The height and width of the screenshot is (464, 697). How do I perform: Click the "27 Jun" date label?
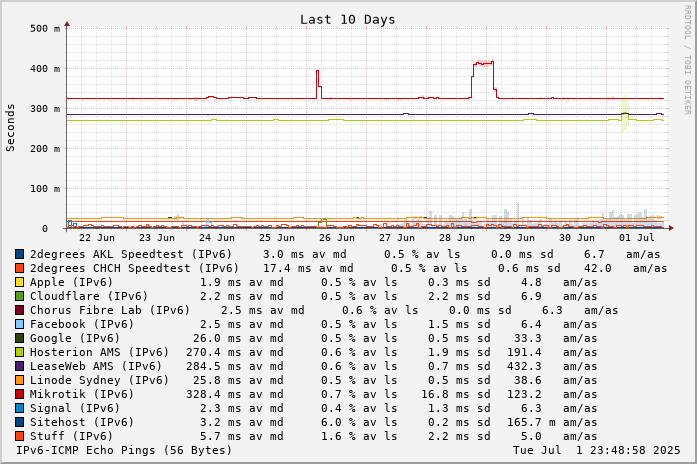(397, 238)
